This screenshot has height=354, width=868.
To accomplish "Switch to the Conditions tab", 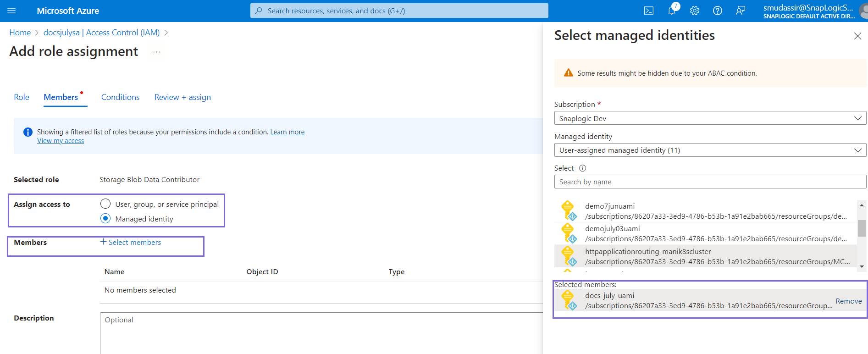I will pos(120,97).
